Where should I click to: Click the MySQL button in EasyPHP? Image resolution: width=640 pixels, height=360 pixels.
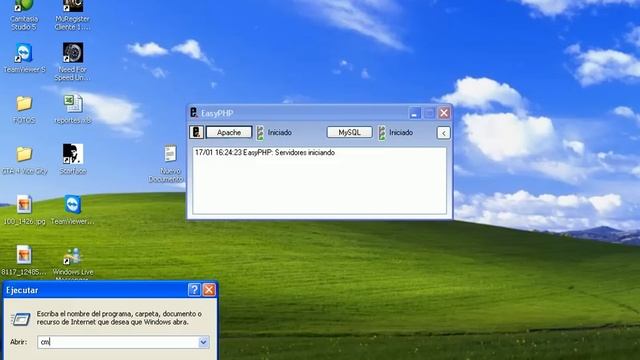click(349, 132)
